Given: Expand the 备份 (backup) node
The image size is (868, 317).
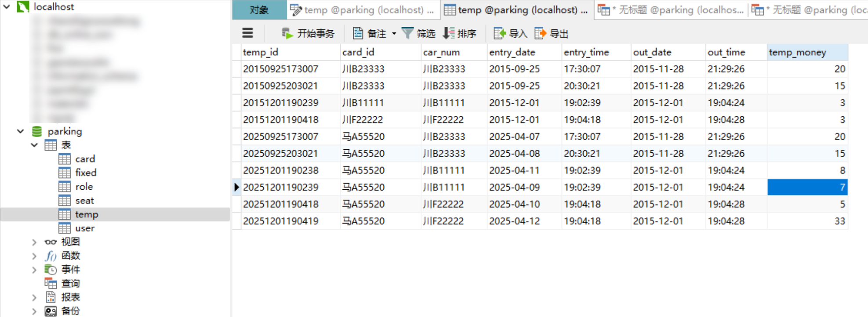Looking at the screenshot, I should click(34, 311).
